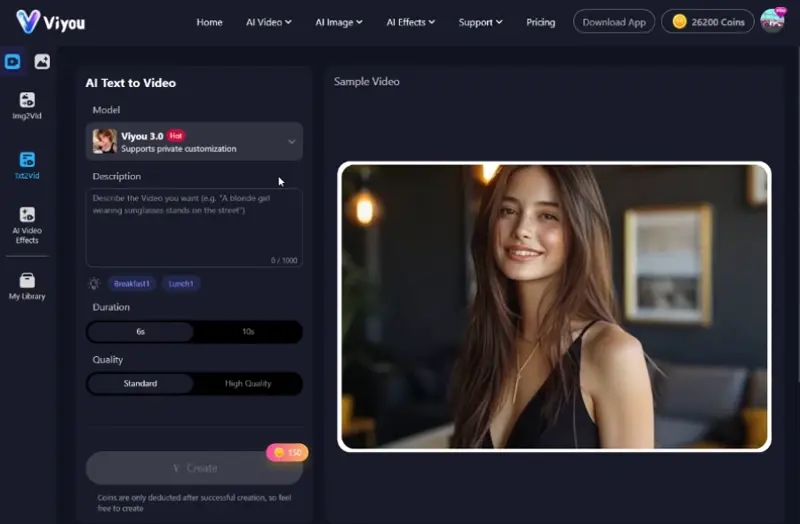
Task: Select the Txt2Vid sidebar tool
Action: coord(27,165)
